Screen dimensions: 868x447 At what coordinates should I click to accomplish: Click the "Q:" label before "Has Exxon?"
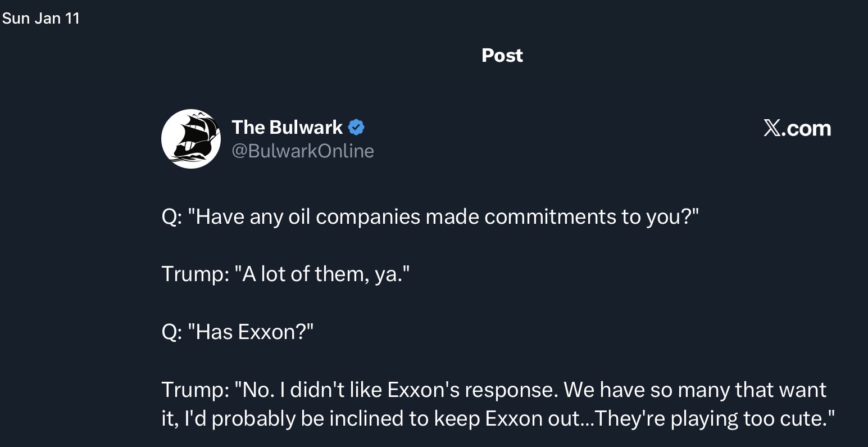tap(171, 332)
